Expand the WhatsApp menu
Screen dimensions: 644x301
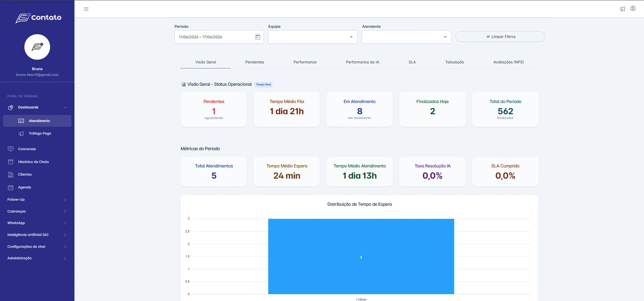tap(37, 223)
